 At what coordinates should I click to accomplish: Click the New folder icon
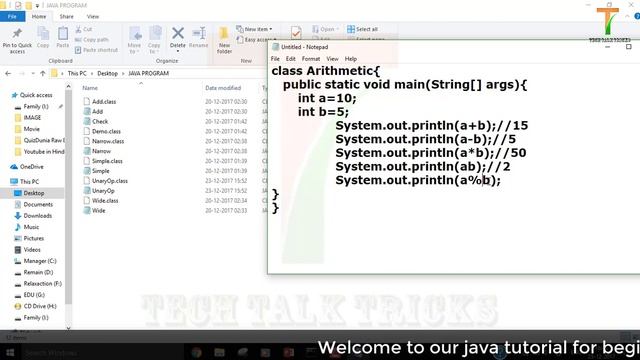point(224,33)
